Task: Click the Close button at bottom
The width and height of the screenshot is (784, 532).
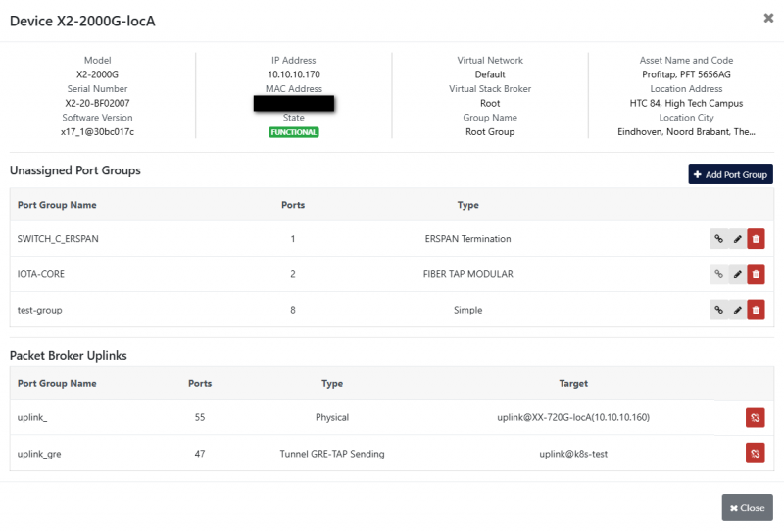Action: coord(747,508)
